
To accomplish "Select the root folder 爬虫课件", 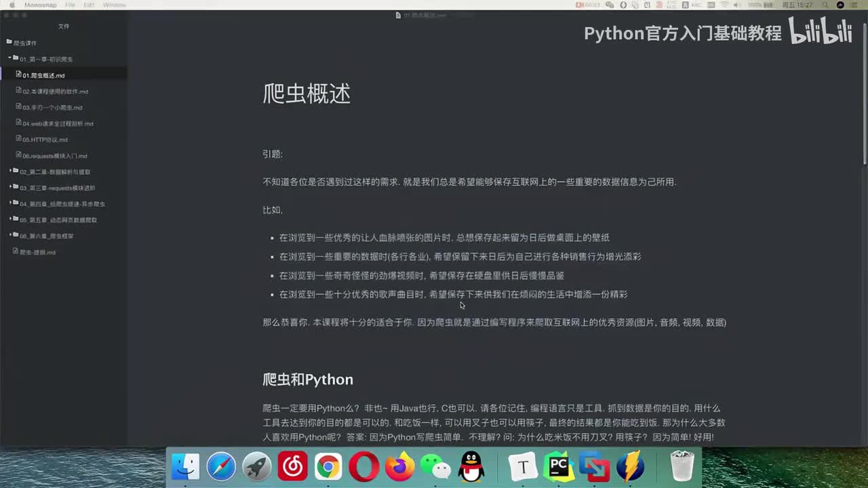I will coord(25,43).
